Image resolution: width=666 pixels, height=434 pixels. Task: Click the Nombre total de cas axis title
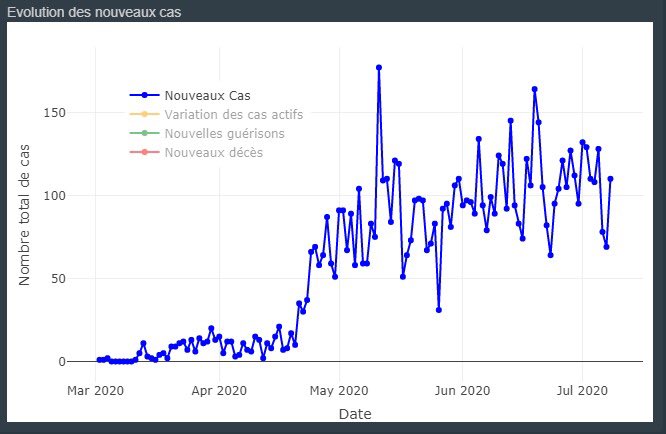(x=24, y=215)
